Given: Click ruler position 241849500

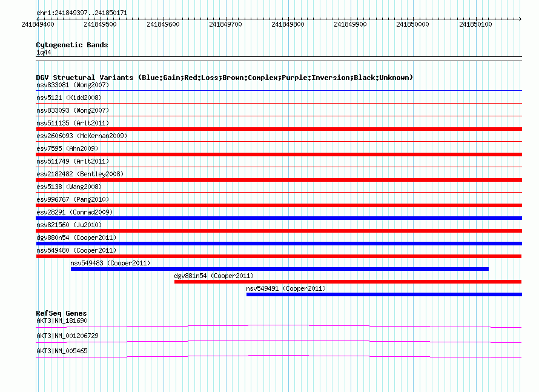Looking at the screenshot, I should [100, 24].
